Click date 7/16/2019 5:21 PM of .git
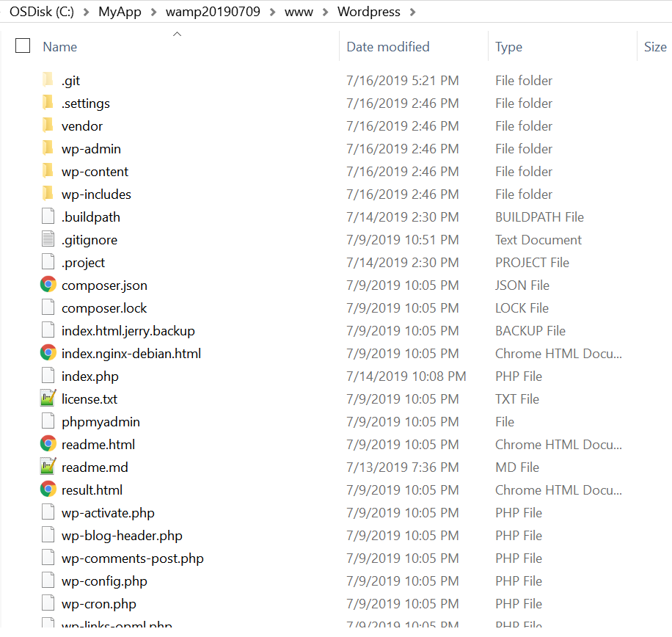 coord(403,81)
